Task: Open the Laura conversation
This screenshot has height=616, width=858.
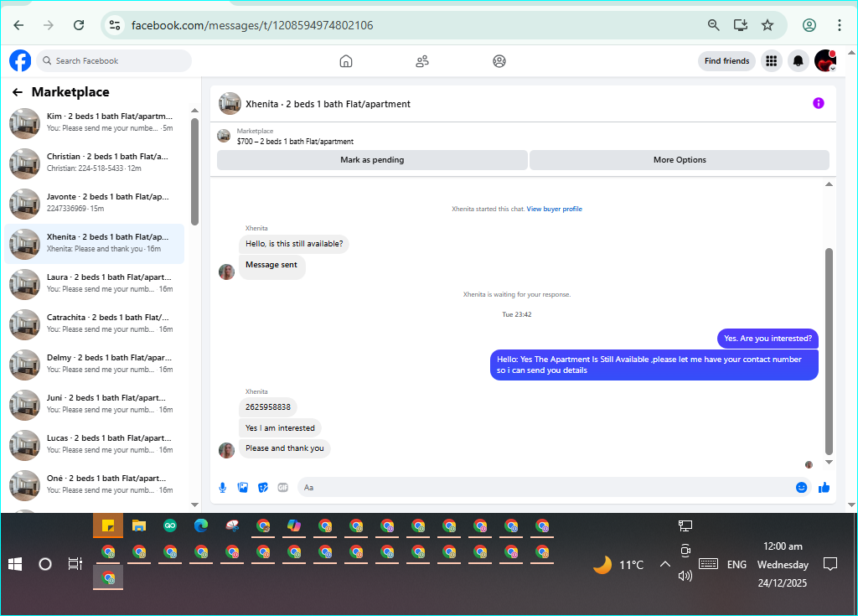Action: (94, 283)
